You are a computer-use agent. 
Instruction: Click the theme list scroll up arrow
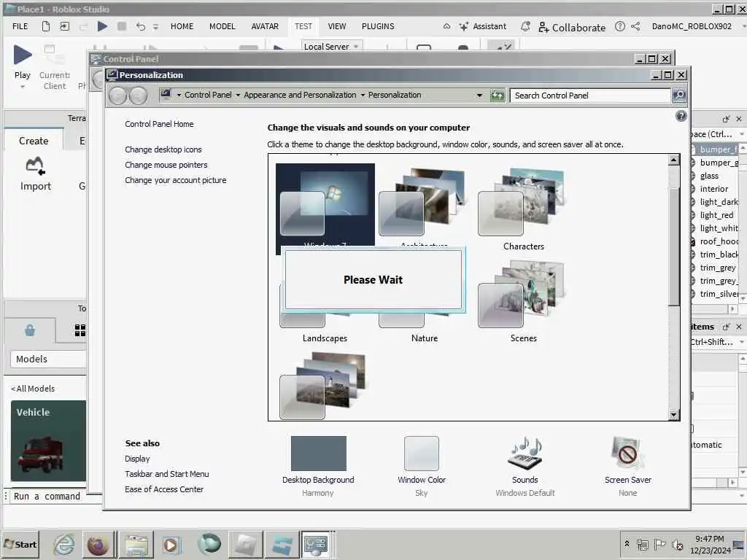point(673,160)
